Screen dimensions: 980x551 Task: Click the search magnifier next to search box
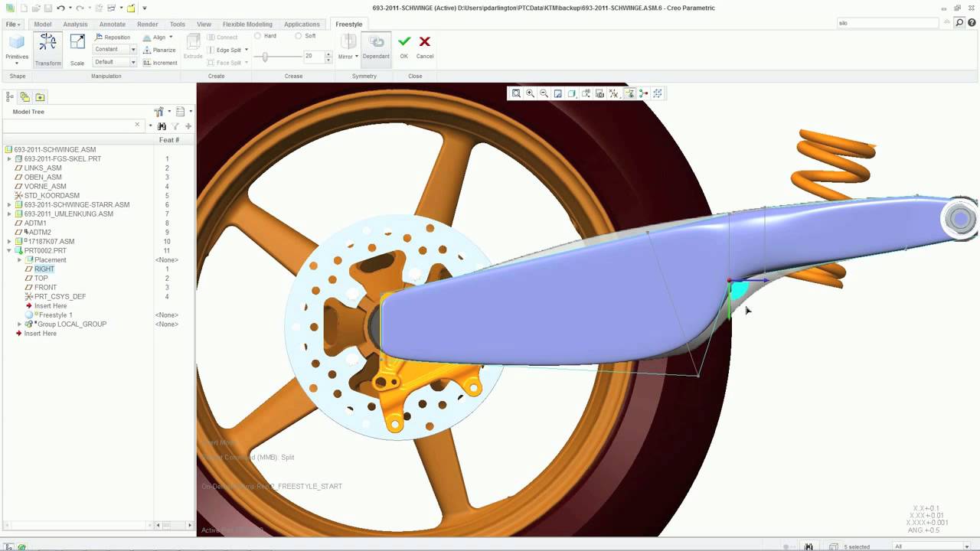pos(959,23)
